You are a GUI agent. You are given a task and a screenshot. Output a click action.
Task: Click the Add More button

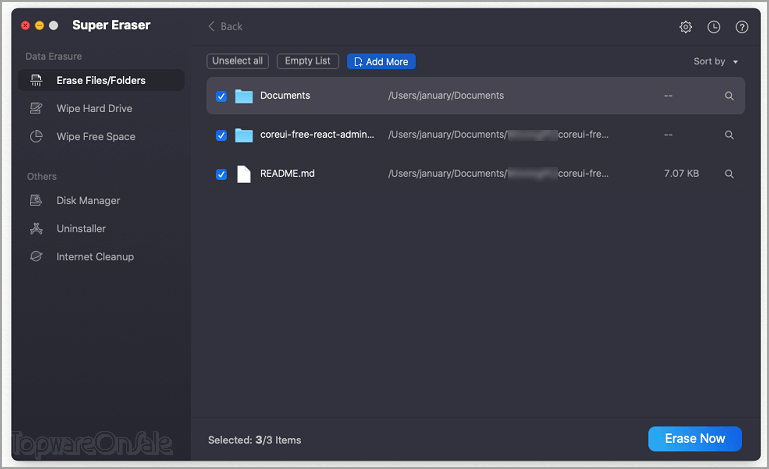point(381,61)
